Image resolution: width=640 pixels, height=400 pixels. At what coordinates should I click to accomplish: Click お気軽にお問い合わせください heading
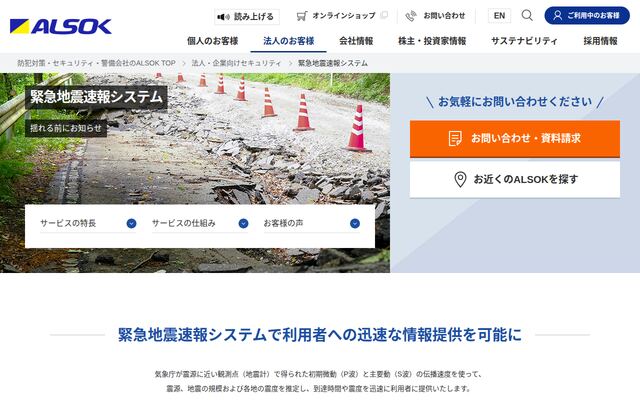point(515,102)
